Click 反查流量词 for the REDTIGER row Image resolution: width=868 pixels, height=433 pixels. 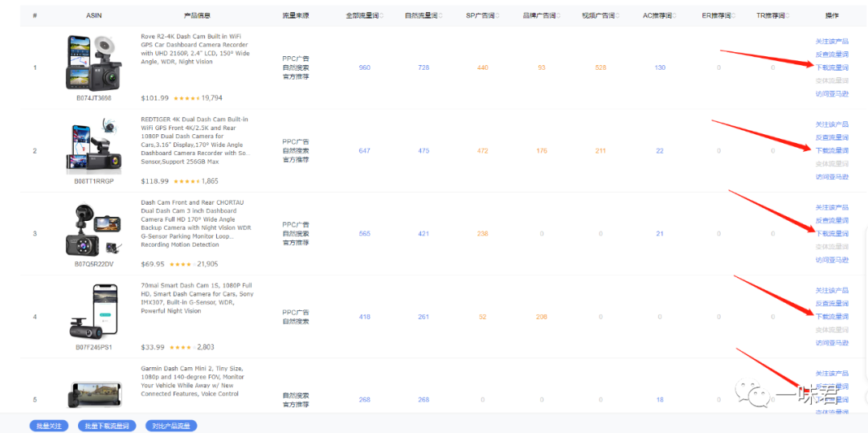coord(832,137)
